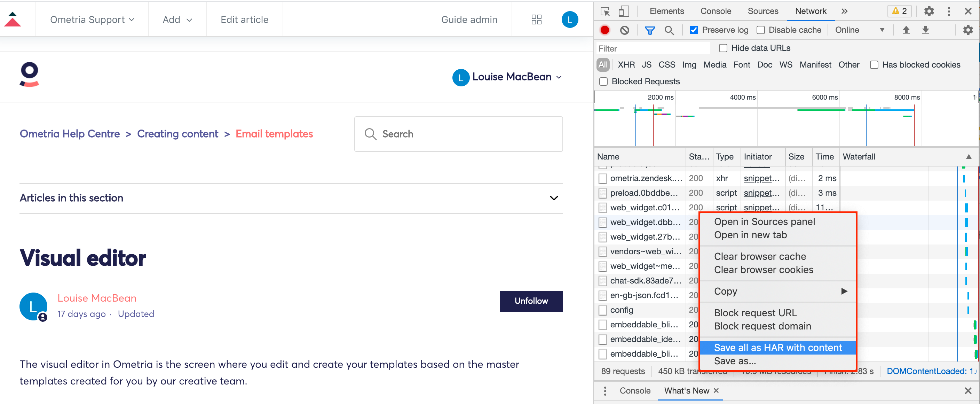Select the chat-sdk.83ade7 request row
Screen dimensions: 980x404
point(647,281)
